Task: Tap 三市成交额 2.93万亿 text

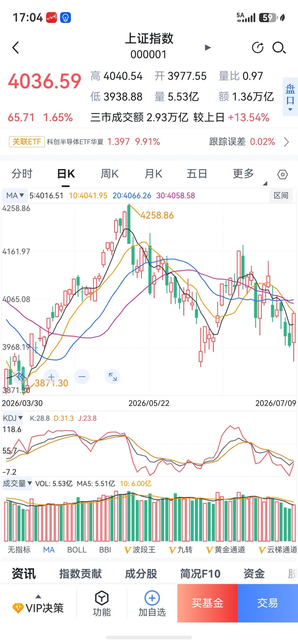Action: [139, 117]
